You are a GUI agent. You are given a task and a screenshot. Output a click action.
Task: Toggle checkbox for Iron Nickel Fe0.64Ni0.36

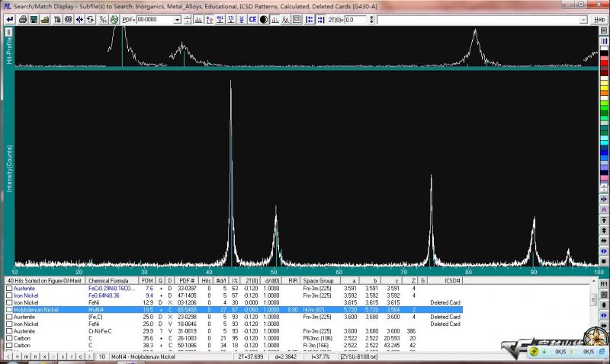[9, 295]
